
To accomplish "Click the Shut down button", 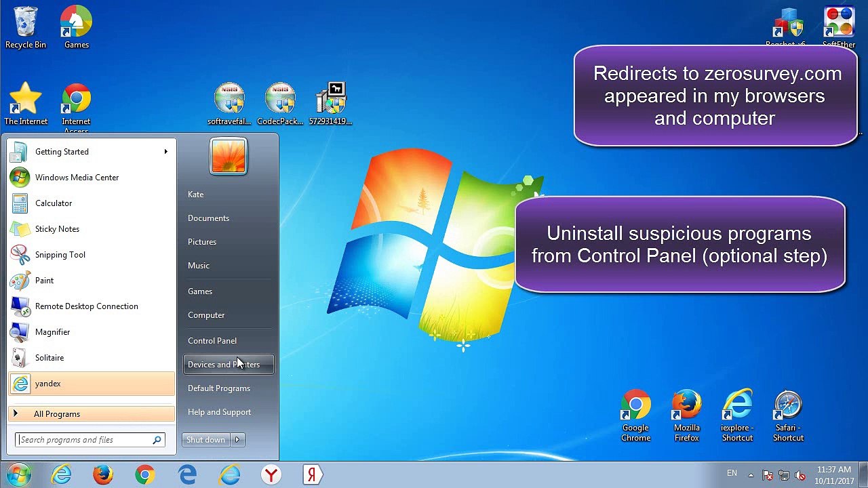I will pos(206,440).
